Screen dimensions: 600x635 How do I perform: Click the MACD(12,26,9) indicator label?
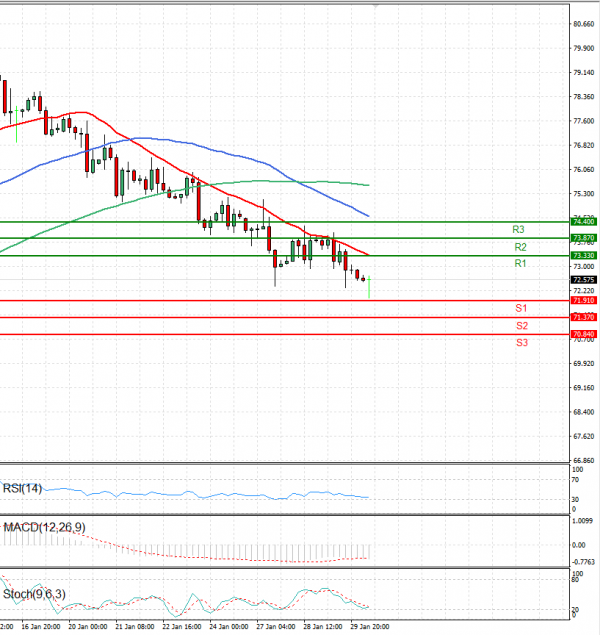[x=44, y=527]
